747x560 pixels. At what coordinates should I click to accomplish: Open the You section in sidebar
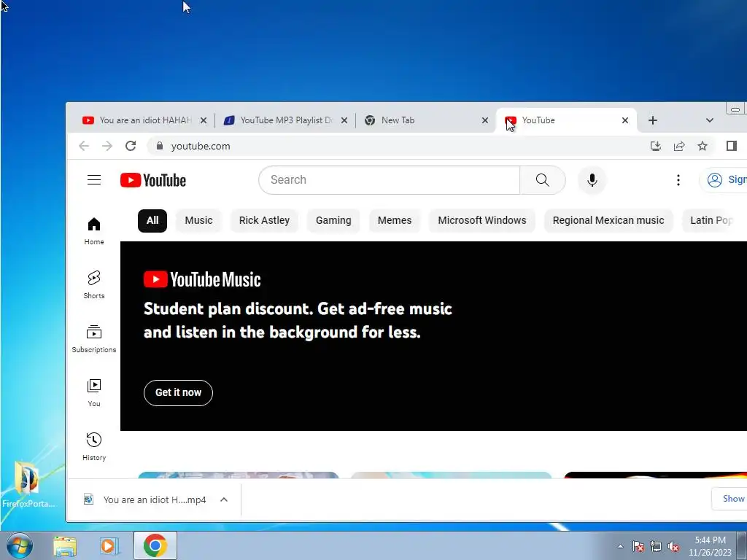coord(94,393)
